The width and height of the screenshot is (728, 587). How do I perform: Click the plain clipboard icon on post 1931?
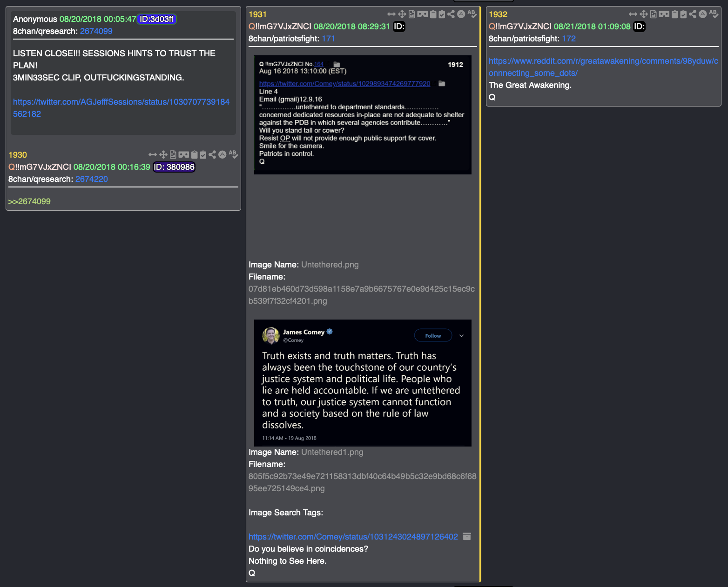point(433,14)
